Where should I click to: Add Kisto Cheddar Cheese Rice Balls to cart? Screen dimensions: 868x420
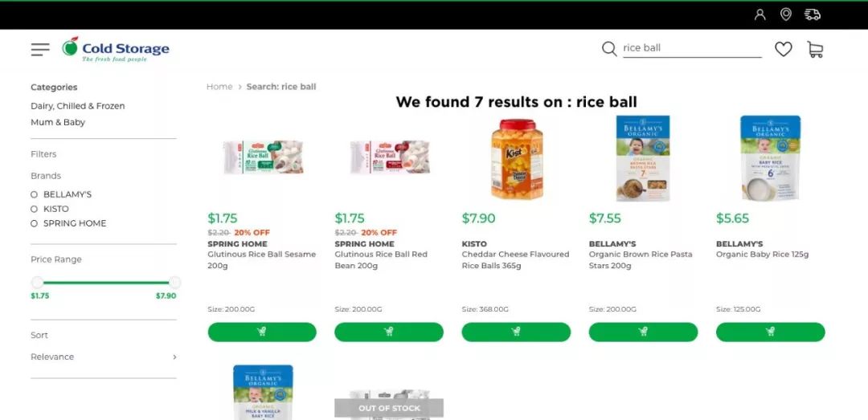pos(516,332)
